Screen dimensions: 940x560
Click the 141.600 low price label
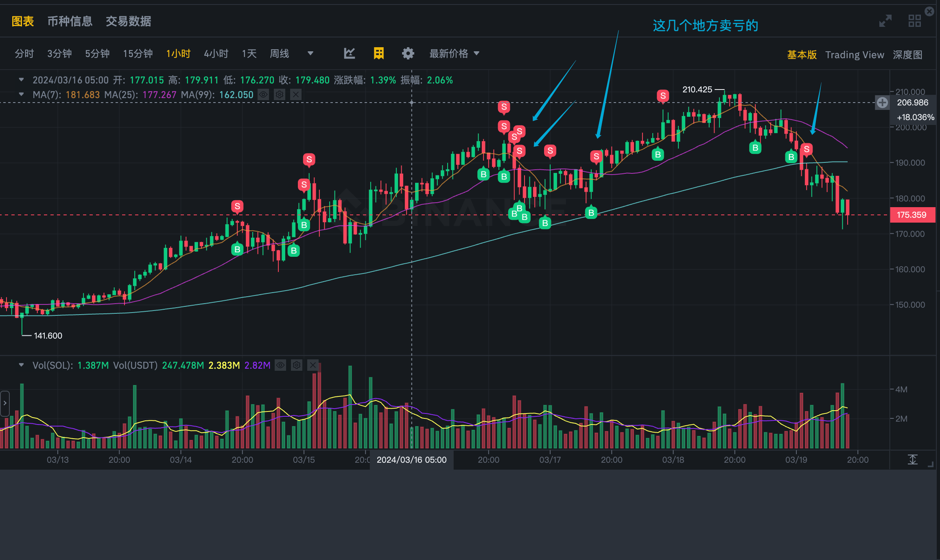pos(48,336)
